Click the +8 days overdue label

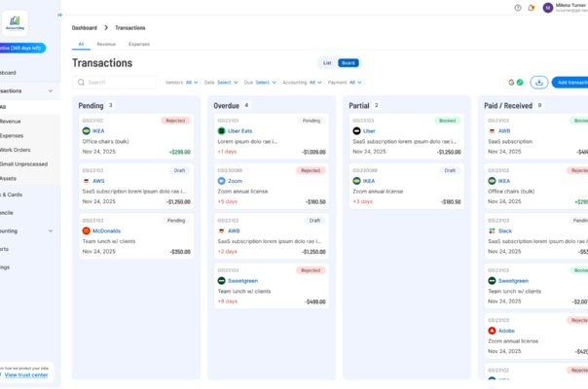point(228,301)
